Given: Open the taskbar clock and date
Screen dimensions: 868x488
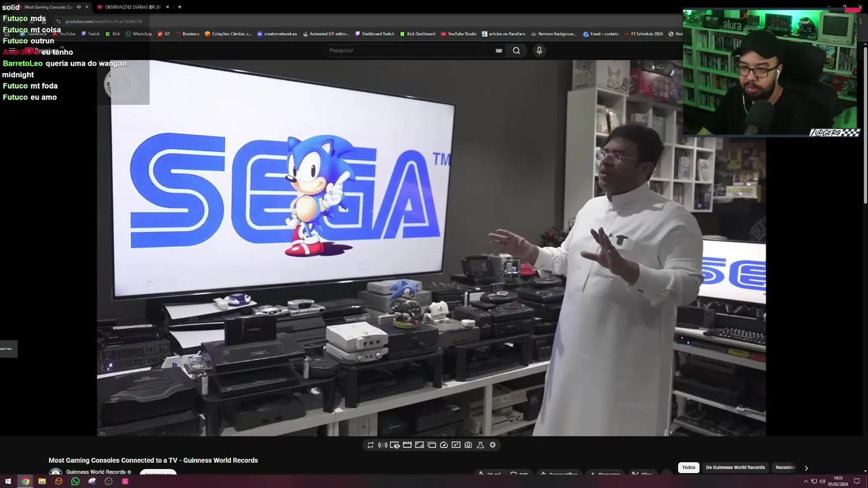Looking at the screenshot, I should coord(838,481).
